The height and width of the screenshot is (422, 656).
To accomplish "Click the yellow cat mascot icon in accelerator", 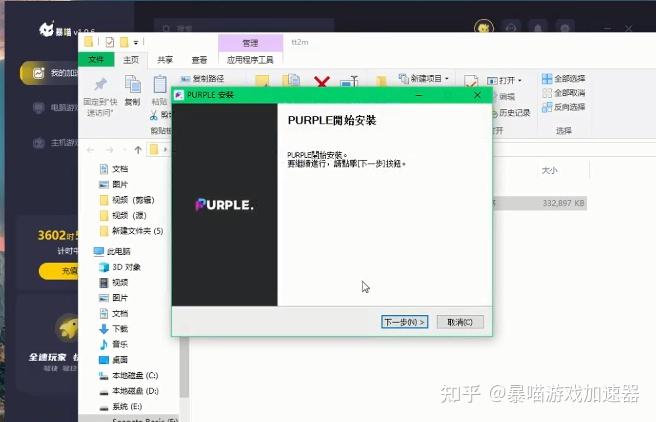I will tap(68, 328).
